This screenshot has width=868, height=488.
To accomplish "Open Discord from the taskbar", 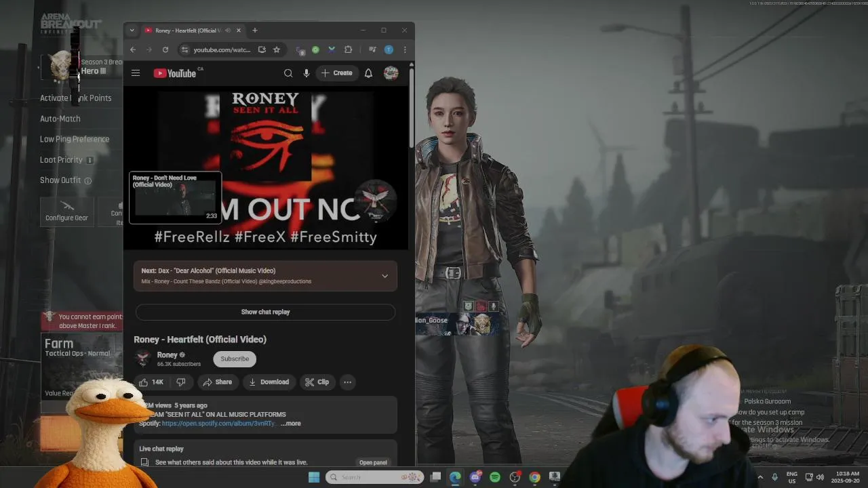I will (x=475, y=477).
